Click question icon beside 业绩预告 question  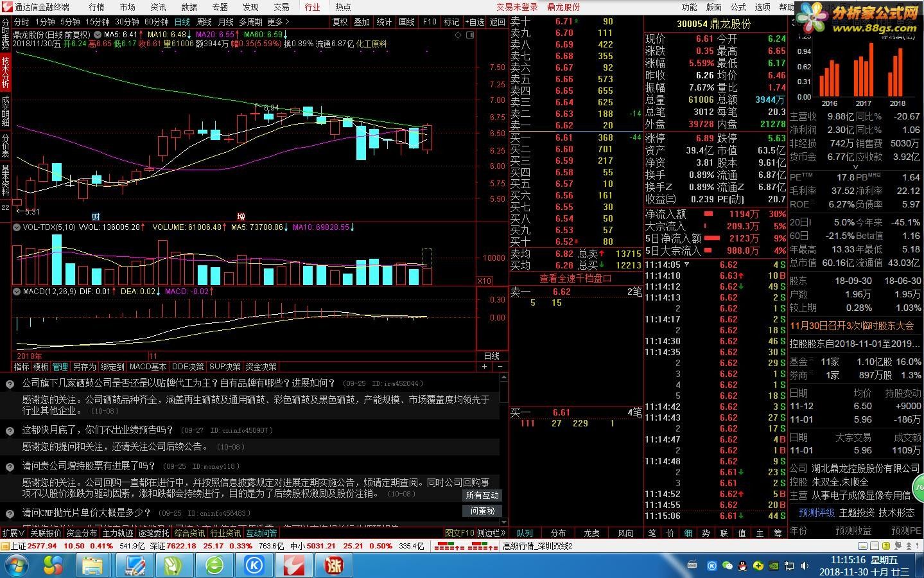[x=10, y=431]
